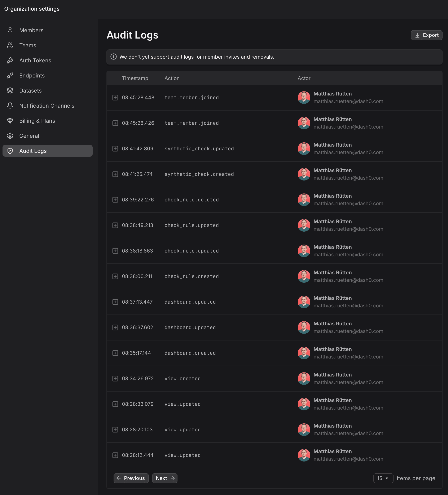Expand the check_rule.deleted log entry
Viewport: 448px width, 495px height.
tap(115, 200)
